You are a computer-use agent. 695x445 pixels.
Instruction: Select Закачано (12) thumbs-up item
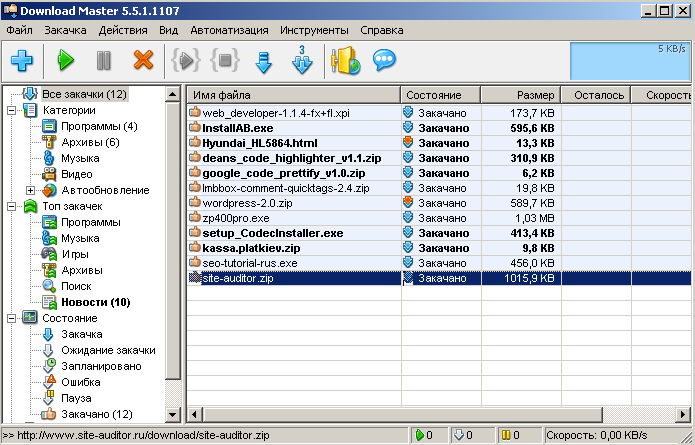(x=97, y=414)
